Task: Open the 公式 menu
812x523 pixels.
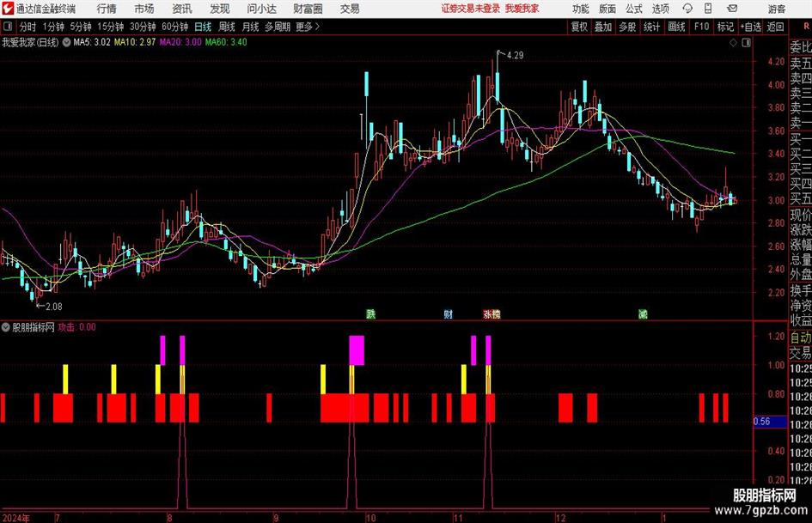Action: [634, 9]
